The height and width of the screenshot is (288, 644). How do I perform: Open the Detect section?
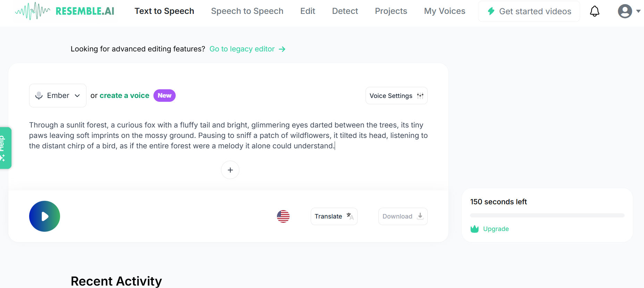point(345,11)
